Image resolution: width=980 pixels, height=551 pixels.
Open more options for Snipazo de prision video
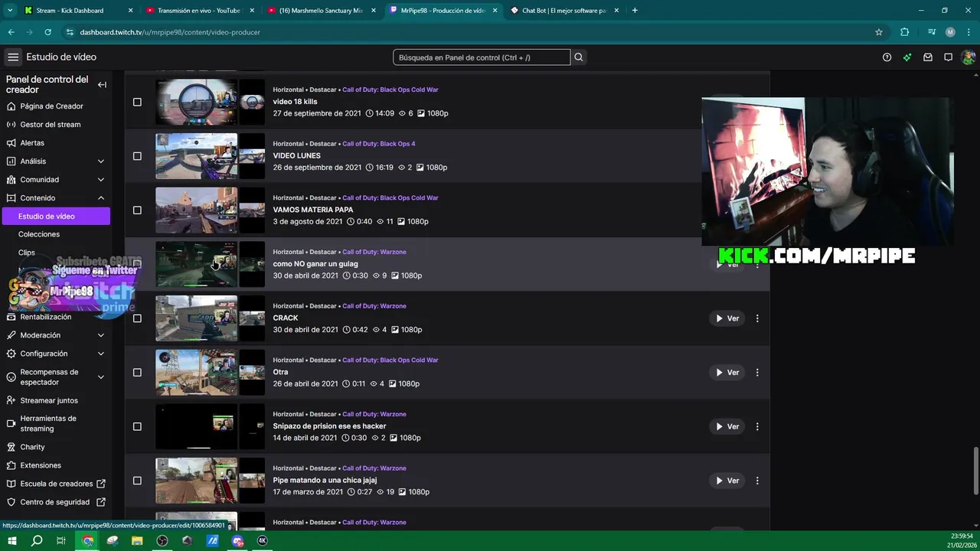[757, 426]
